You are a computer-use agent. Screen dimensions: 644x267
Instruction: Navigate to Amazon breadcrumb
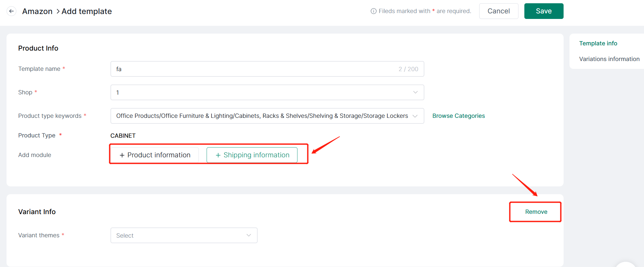(x=37, y=11)
